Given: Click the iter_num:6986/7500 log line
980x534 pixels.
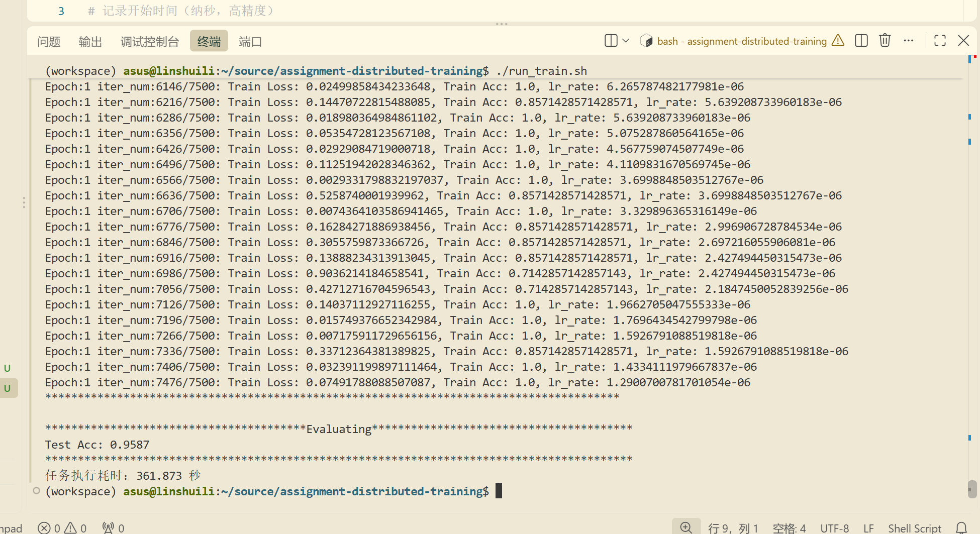Looking at the screenshot, I should point(440,273).
